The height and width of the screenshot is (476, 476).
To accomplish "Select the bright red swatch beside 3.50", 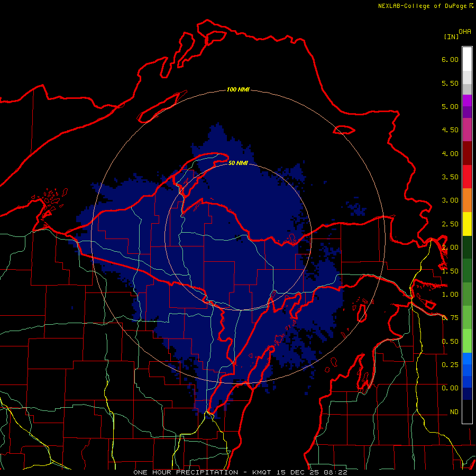I will (467, 177).
